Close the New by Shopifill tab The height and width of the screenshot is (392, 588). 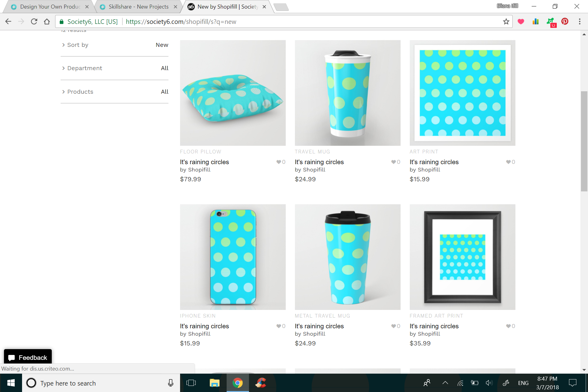(264, 7)
